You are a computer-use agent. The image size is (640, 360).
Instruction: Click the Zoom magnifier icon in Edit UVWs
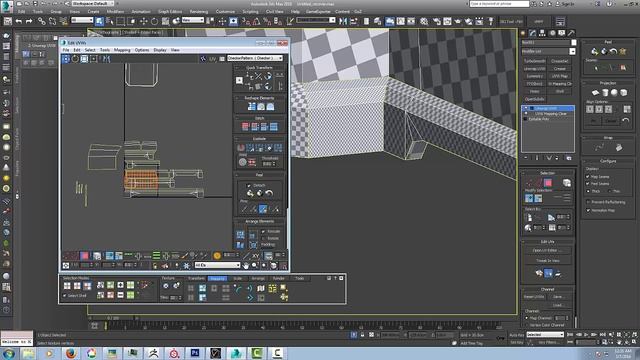pos(255,265)
